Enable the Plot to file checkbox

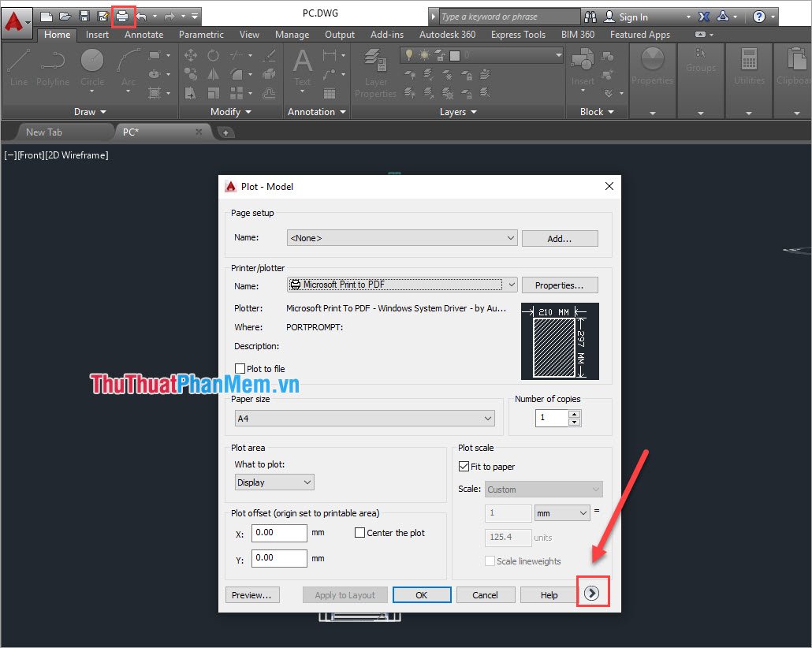[x=240, y=368]
